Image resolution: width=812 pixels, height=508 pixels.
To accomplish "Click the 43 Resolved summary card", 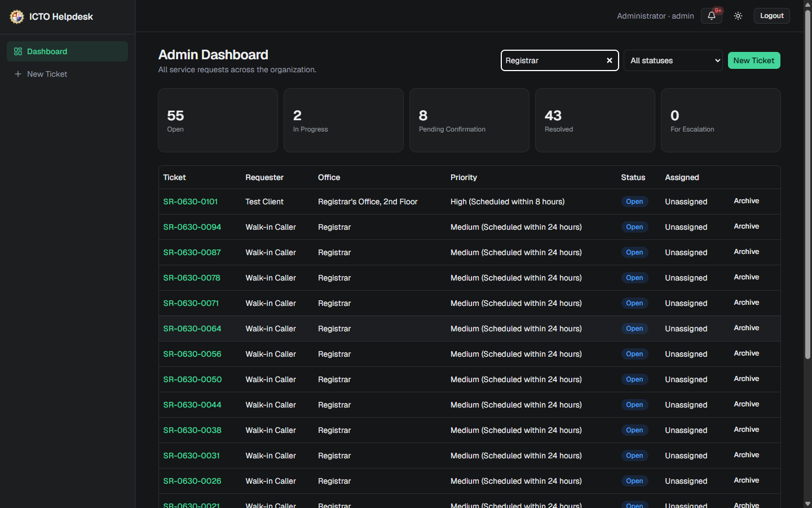I will [x=595, y=120].
